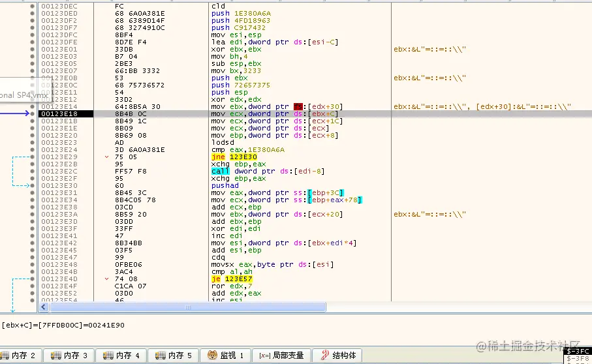Viewport: 592px width, 364px height.
Task: Select the lea edi,[esi-C] instruction
Action: click(275, 42)
